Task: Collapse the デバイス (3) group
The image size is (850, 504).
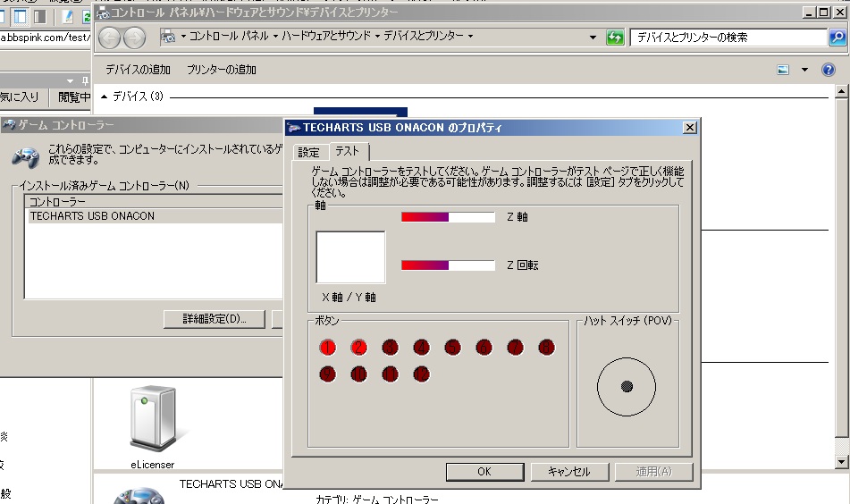Action: pyautogui.click(x=104, y=97)
